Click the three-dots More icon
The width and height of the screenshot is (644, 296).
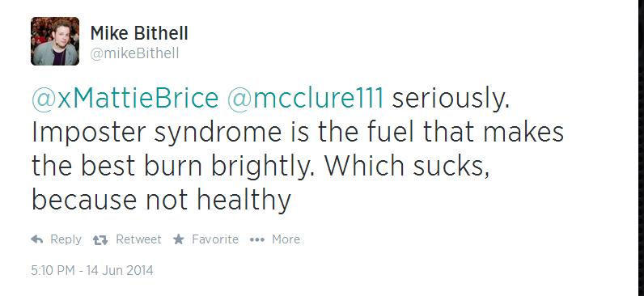(x=257, y=239)
